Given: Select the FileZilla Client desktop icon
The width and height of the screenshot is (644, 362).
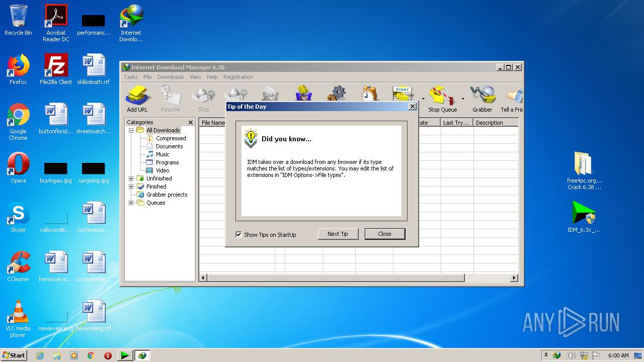Looking at the screenshot, I should [x=56, y=69].
